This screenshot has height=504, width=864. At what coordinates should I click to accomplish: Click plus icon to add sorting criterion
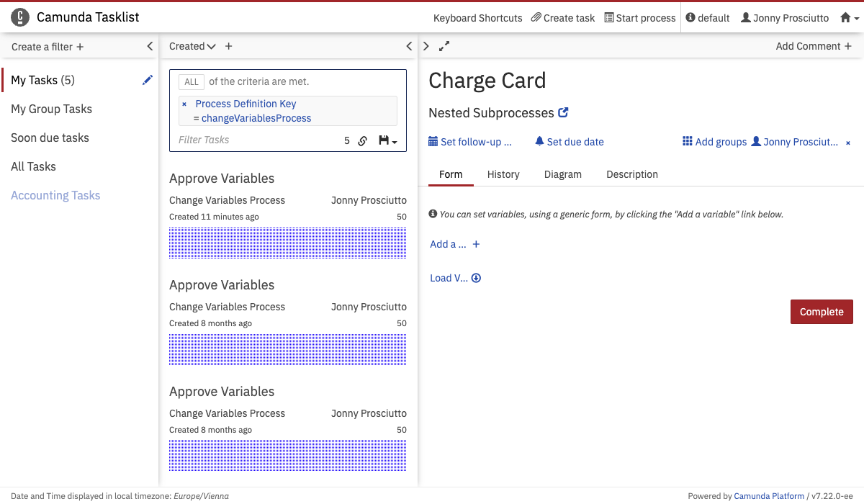[x=229, y=46]
